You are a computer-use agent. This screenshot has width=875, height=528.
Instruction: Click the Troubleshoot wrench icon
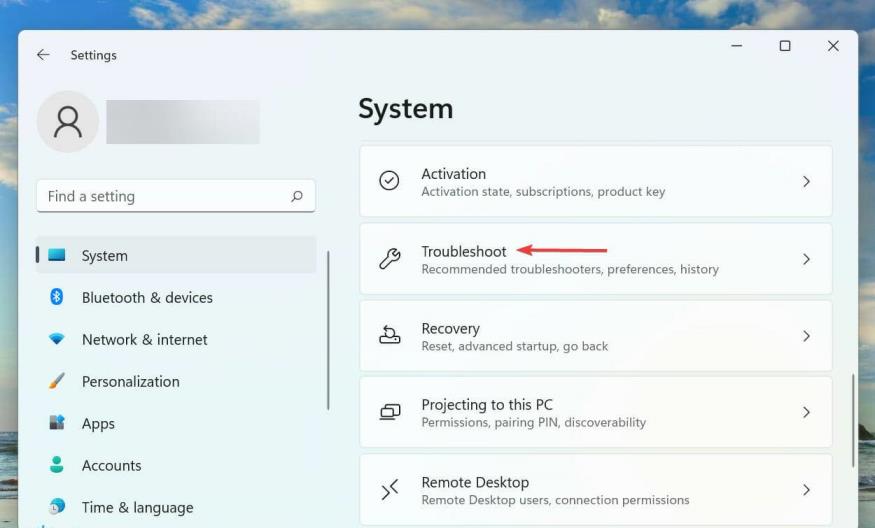(390, 258)
